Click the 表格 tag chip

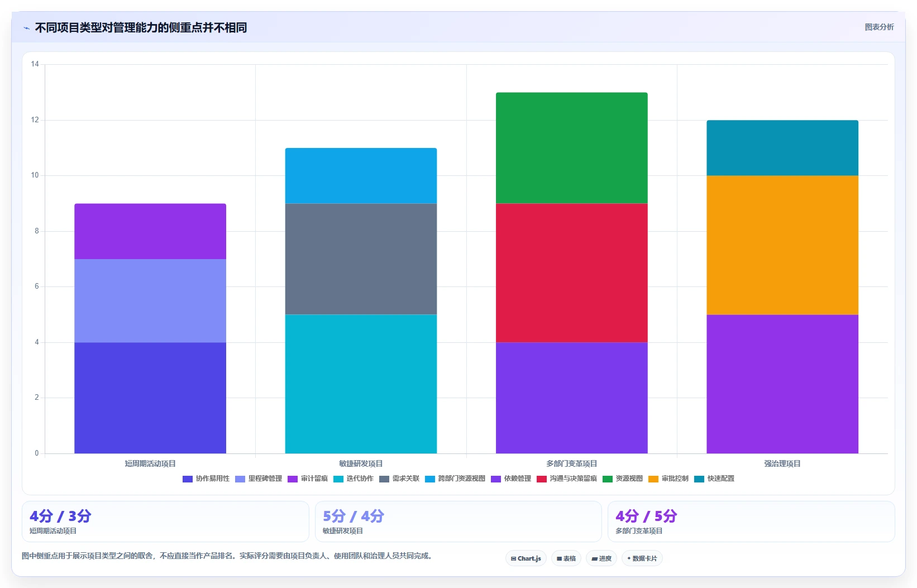(566, 558)
